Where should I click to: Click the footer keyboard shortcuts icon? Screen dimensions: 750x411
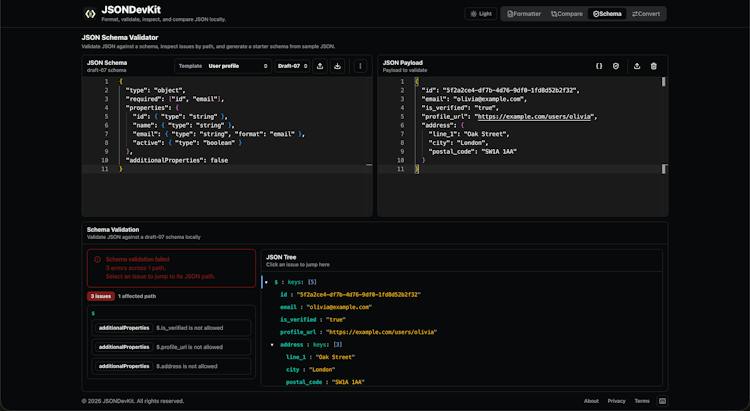click(662, 401)
